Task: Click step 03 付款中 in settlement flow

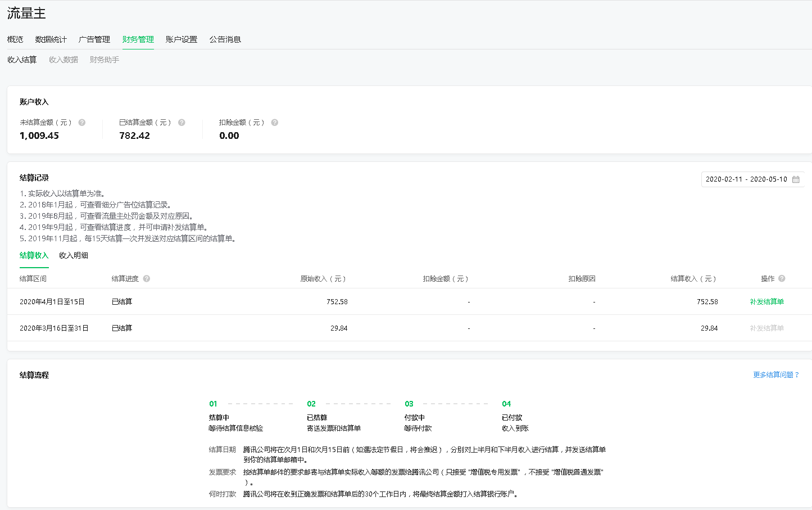Action: pos(415,418)
